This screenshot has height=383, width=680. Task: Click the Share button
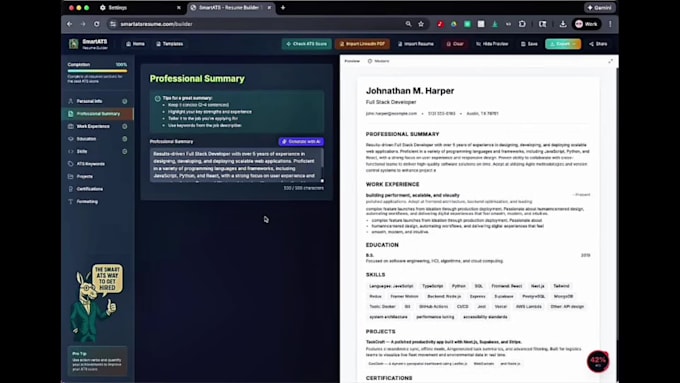click(598, 44)
